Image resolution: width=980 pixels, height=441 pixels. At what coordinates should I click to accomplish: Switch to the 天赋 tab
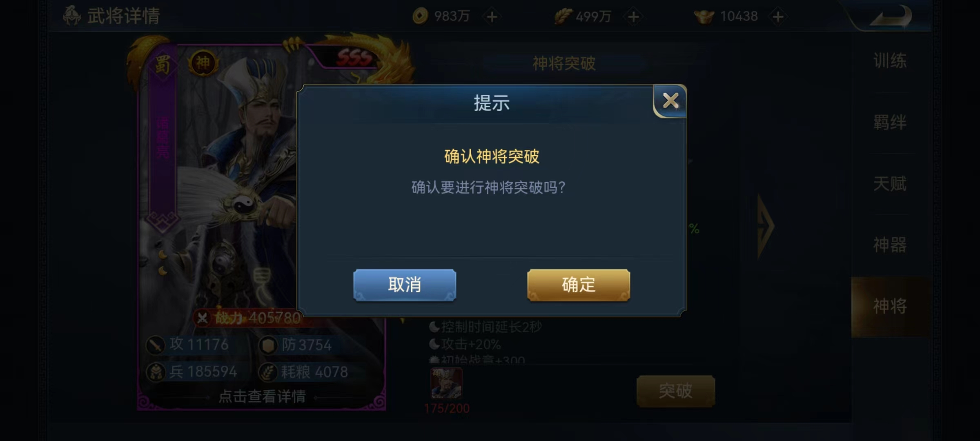tap(890, 184)
